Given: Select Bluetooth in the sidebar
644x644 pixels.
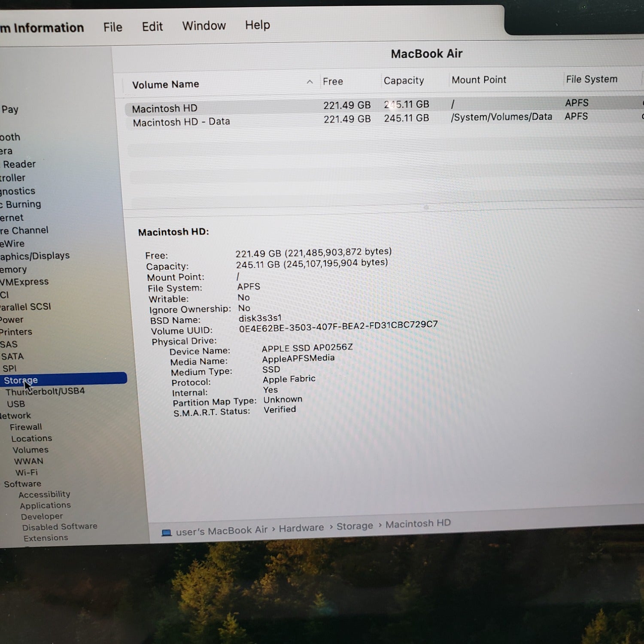Looking at the screenshot, I should point(10,137).
